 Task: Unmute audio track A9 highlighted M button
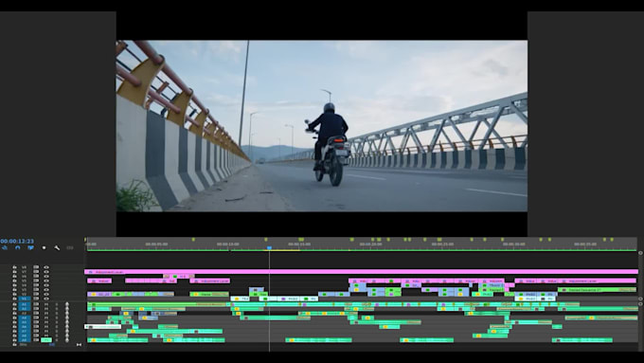coord(46,340)
